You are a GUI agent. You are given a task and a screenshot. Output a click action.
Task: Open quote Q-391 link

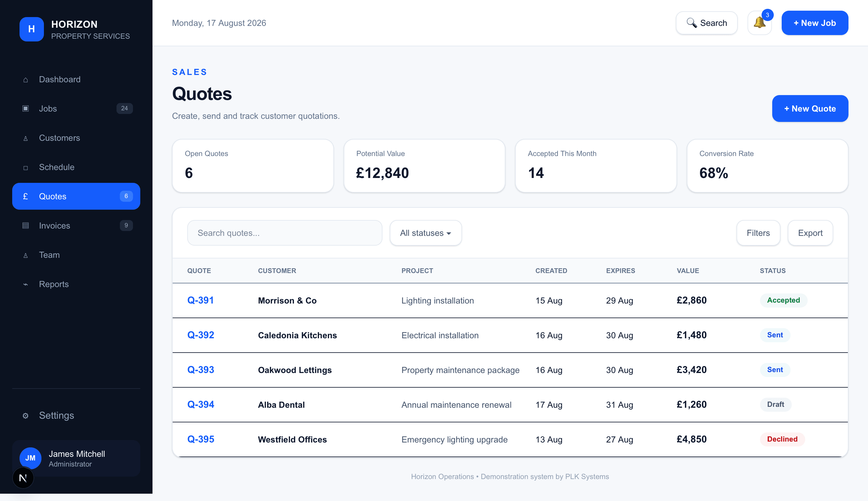[x=200, y=300]
